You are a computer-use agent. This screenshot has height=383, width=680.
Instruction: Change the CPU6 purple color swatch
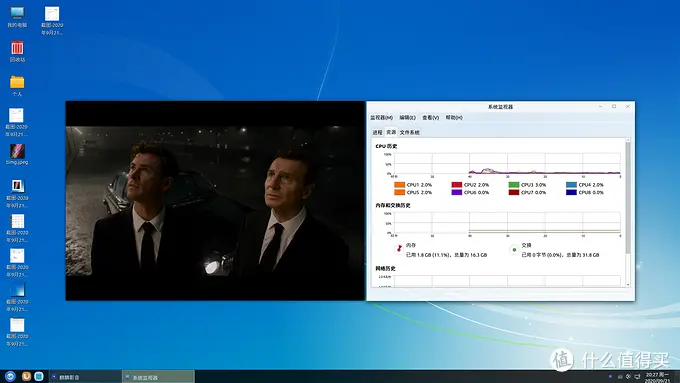click(457, 192)
